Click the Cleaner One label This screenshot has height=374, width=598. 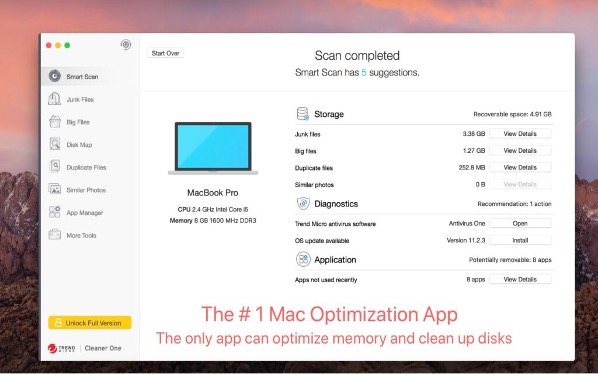(x=103, y=348)
